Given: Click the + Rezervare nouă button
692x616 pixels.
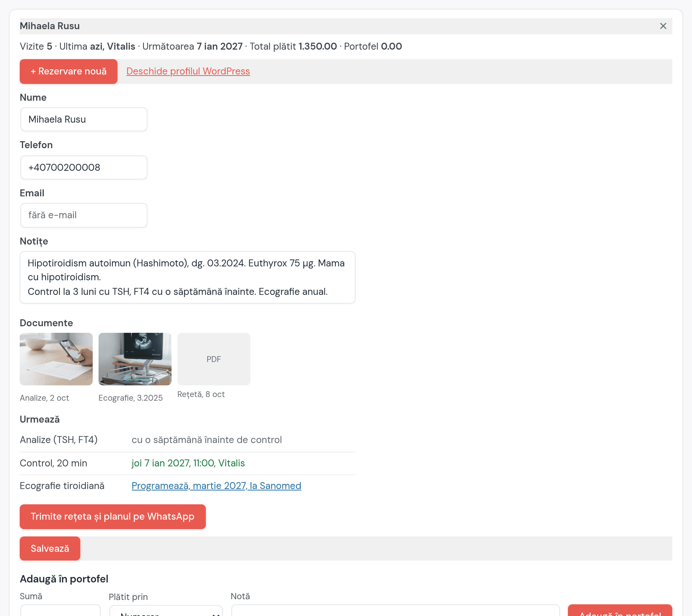Looking at the screenshot, I should pyautogui.click(x=69, y=72).
